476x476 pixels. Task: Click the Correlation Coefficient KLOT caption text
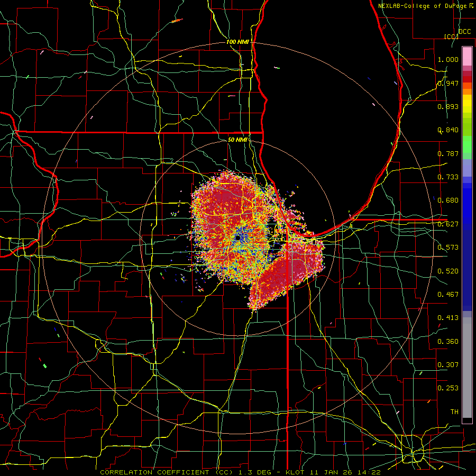pos(240,472)
